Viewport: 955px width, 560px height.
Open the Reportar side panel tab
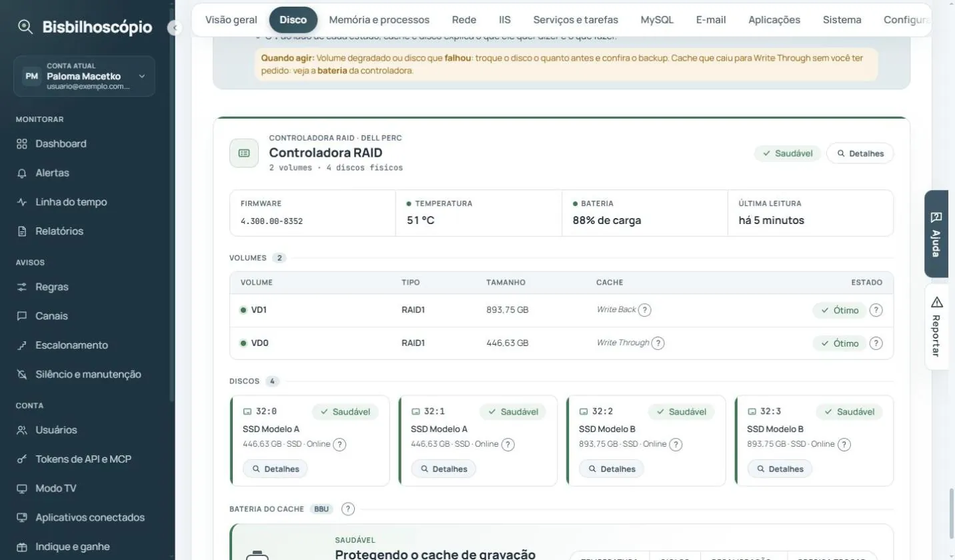pos(936,327)
